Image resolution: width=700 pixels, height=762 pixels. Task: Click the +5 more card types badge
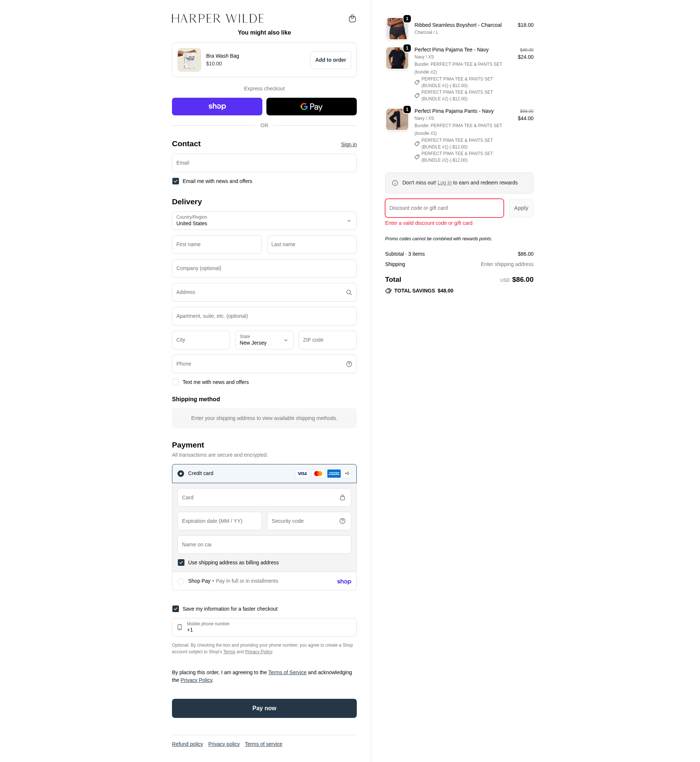pyautogui.click(x=347, y=474)
